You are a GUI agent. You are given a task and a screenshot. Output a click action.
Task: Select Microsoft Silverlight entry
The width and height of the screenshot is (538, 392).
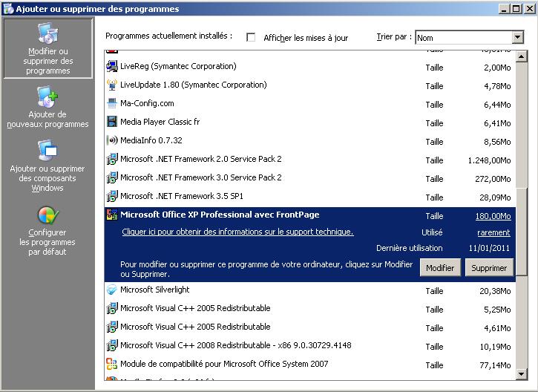coord(155,290)
